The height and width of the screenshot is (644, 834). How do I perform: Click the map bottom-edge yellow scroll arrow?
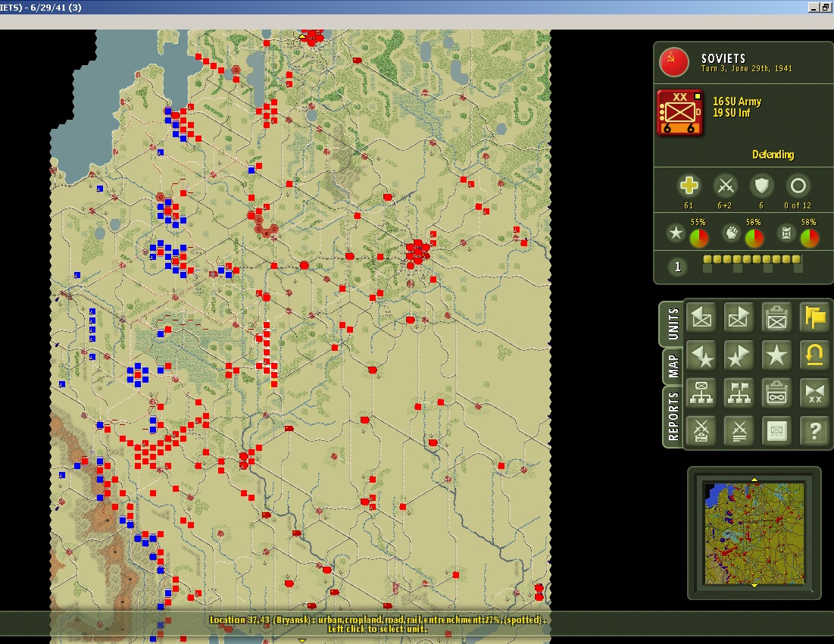click(x=302, y=641)
